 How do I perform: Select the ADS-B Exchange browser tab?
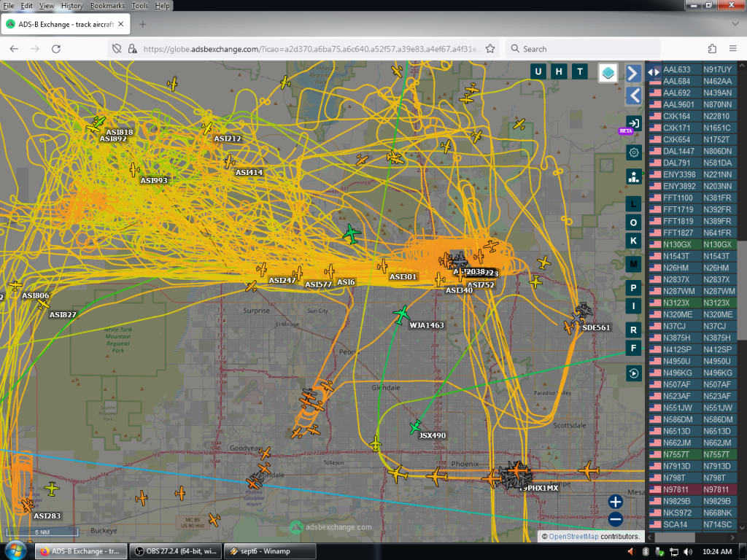(65, 24)
